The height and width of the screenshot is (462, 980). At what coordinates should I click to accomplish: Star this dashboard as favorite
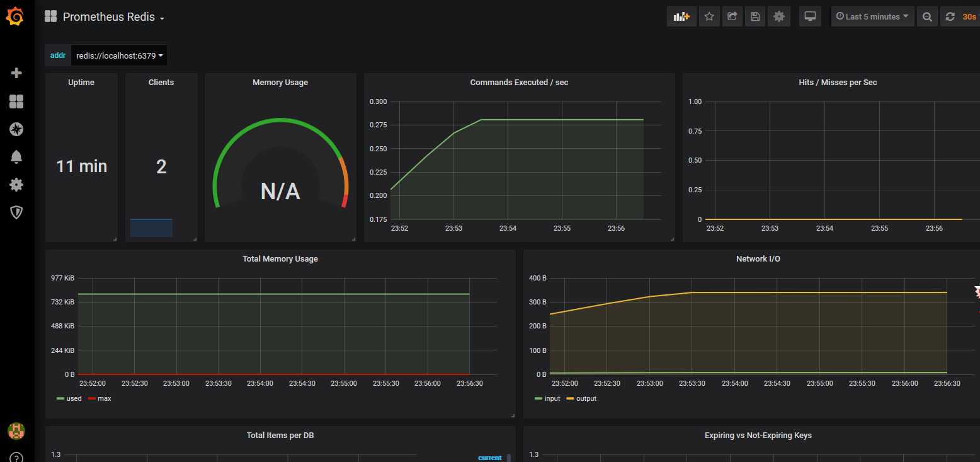point(709,17)
